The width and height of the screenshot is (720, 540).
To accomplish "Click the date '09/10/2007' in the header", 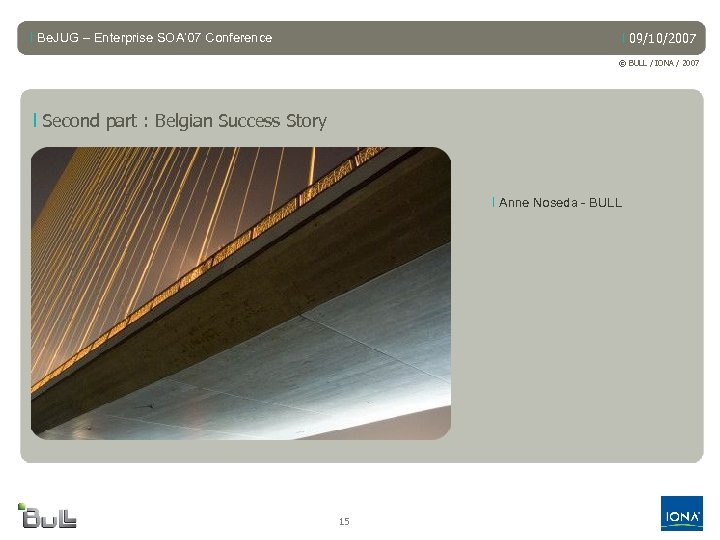I will pyautogui.click(x=663, y=38).
